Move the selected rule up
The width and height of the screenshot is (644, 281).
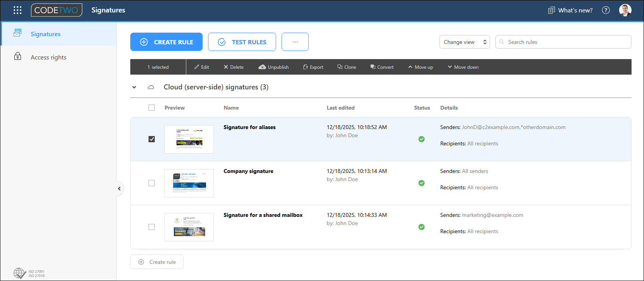pyautogui.click(x=420, y=67)
